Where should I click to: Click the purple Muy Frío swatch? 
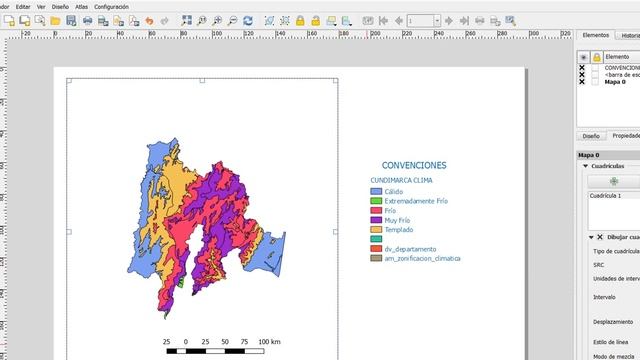[x=376, y=220]
